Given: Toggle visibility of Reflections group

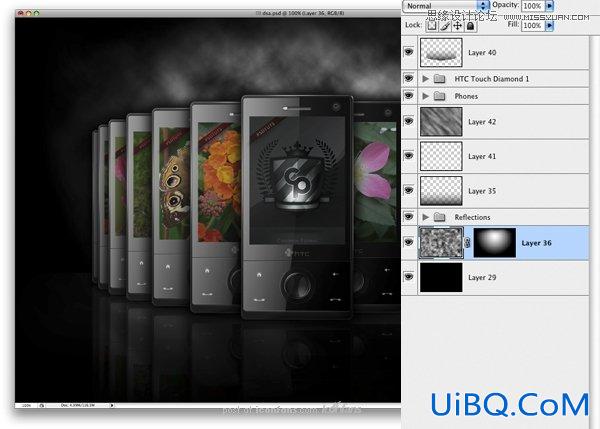Looking at the screenshot, I should pos(409,217).
